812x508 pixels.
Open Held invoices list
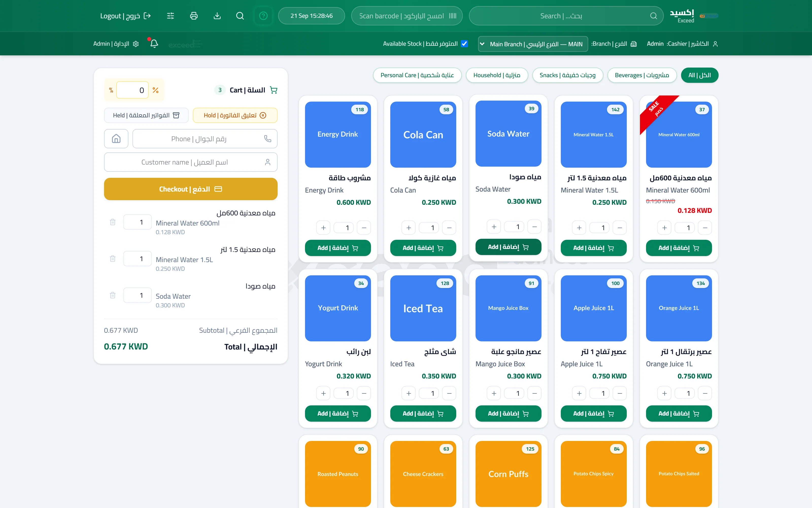[x=146, y=115]
